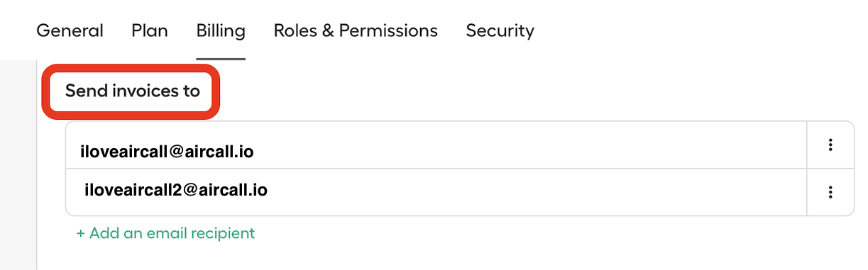This screenshot has height=270, width=868.
Task: Open the Plan tab
Action: 150,31
